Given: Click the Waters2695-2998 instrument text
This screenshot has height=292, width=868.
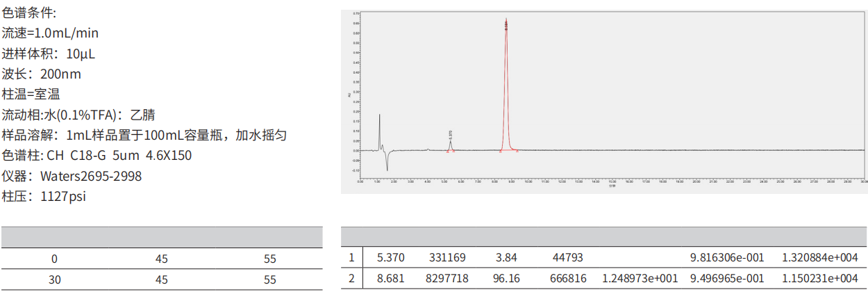Looking at the screenshot, I should 91,176.
